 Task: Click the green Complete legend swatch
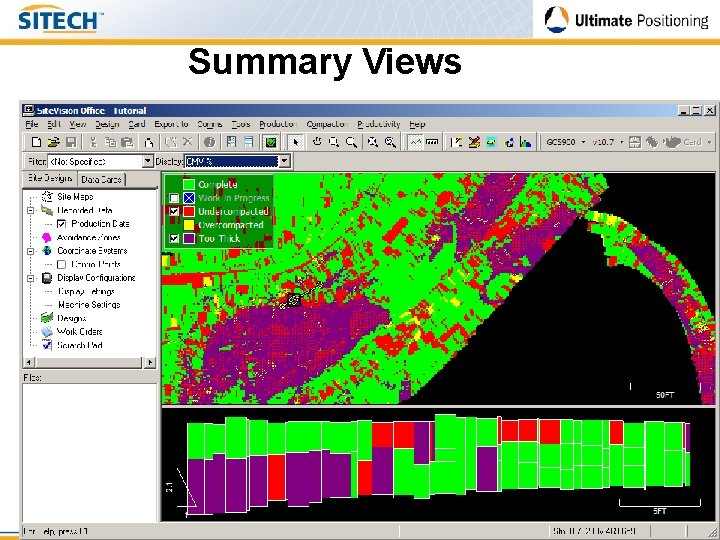(x=189, y=185)
